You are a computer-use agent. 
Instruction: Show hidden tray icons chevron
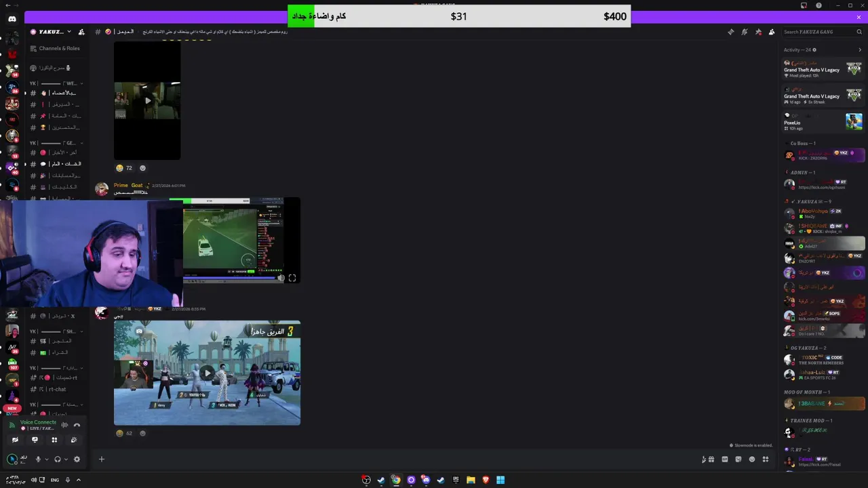coord(78,480)
